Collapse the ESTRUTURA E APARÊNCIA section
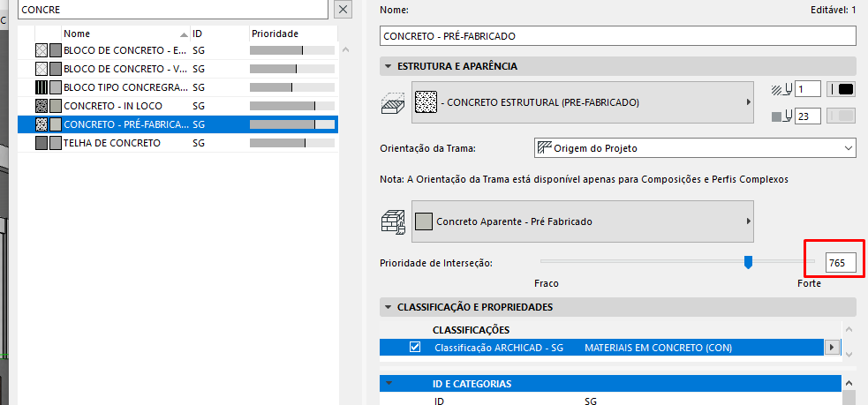This screenshot has height=405, width=868. tap(389, 66)
